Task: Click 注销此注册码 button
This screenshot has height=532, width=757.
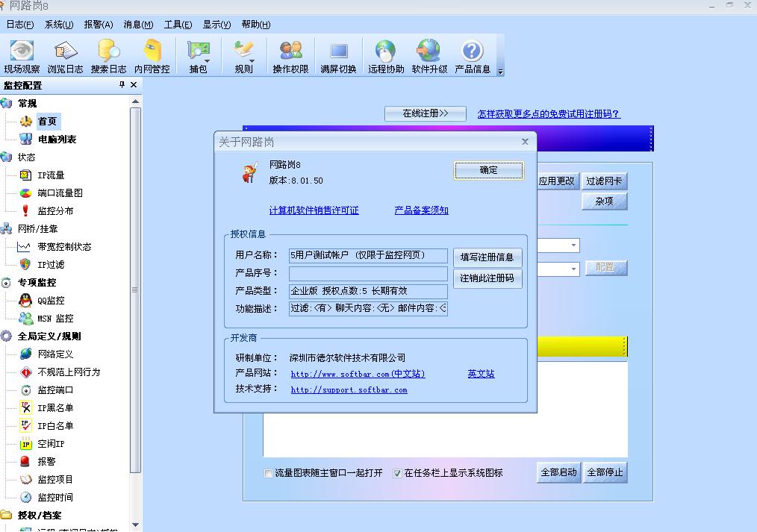Action: (x=487, y=278)
